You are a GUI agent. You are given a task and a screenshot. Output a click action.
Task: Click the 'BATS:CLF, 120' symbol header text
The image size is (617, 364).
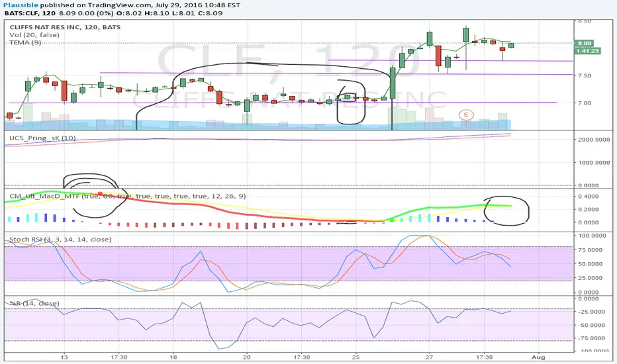[30, 13]
